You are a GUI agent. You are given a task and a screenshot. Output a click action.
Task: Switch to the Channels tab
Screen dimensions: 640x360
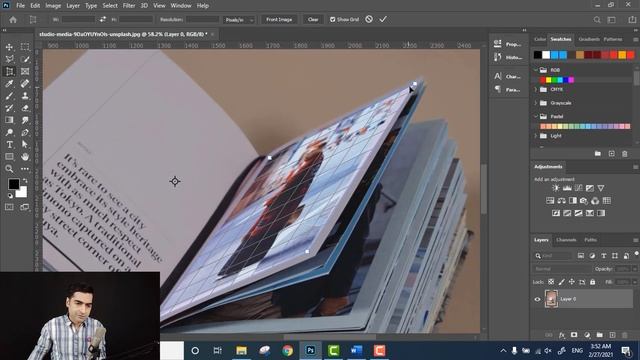tap(566, 240)
